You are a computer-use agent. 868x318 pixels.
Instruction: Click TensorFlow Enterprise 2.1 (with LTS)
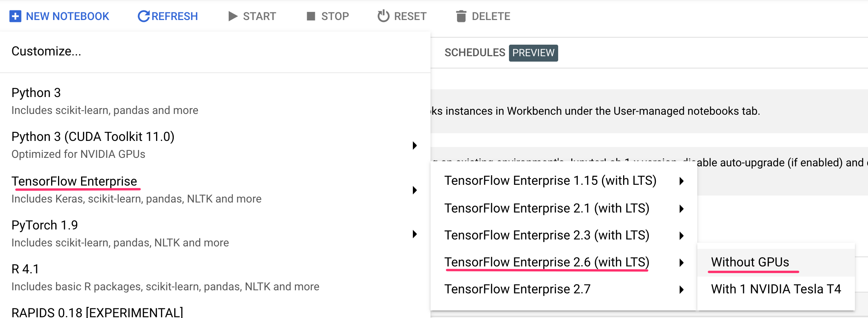547,208
